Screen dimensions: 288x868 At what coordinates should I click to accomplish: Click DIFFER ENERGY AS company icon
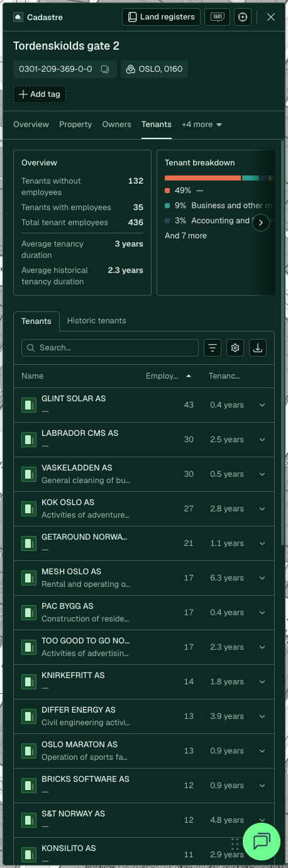click(29, 716)
